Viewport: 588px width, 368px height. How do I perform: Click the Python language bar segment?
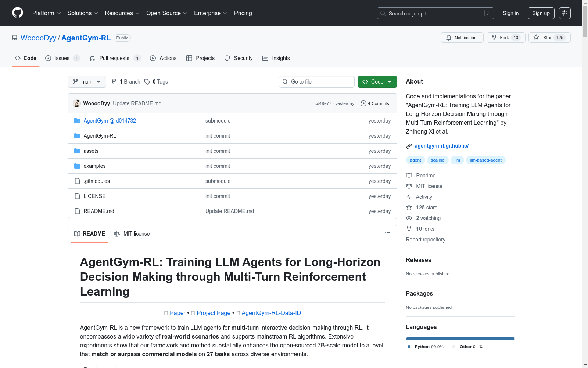[x=459, y=339]
